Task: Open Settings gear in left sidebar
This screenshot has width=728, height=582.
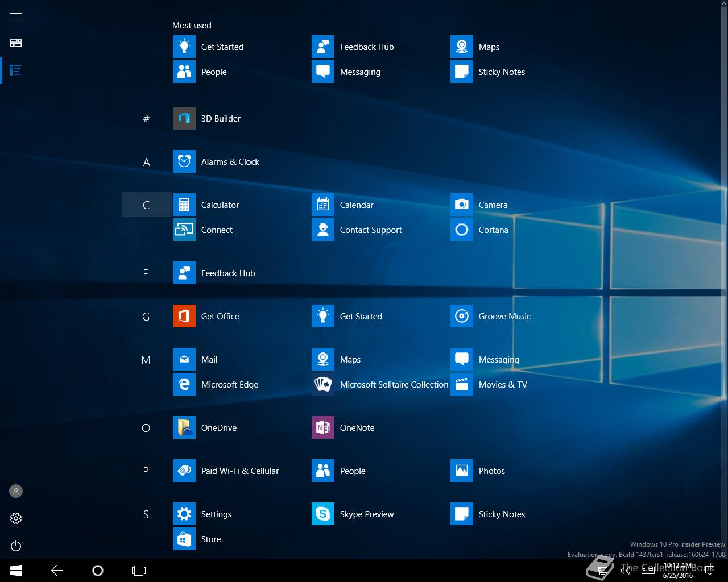Action: pos(16,518)
